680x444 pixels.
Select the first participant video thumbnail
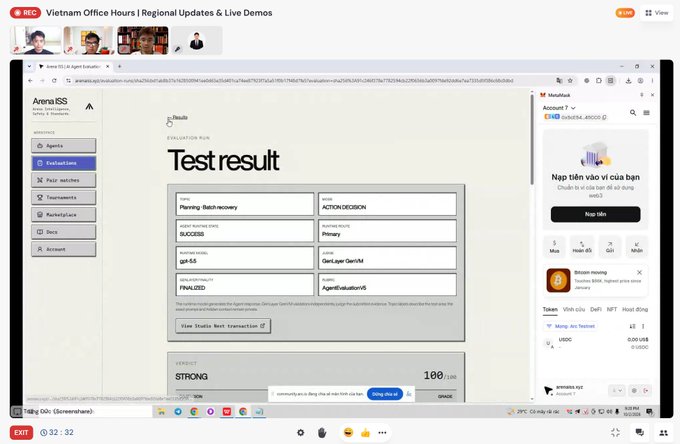tap(36, 40)
